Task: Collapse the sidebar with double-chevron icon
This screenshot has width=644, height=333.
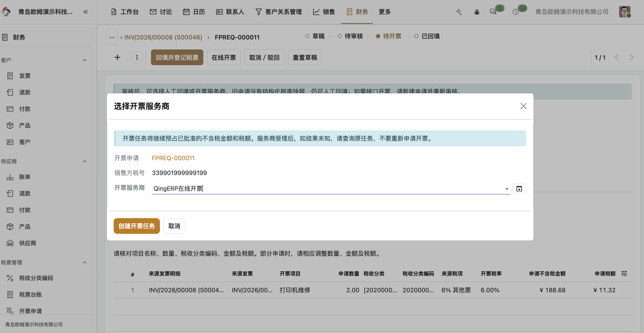Action: (x=86, y=12)
